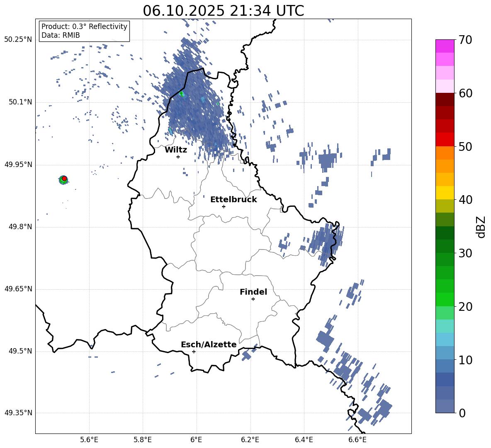Click the 5.6°E longitude label
The width and height of the screenshot is (491, 448).
tap(89, 440)
